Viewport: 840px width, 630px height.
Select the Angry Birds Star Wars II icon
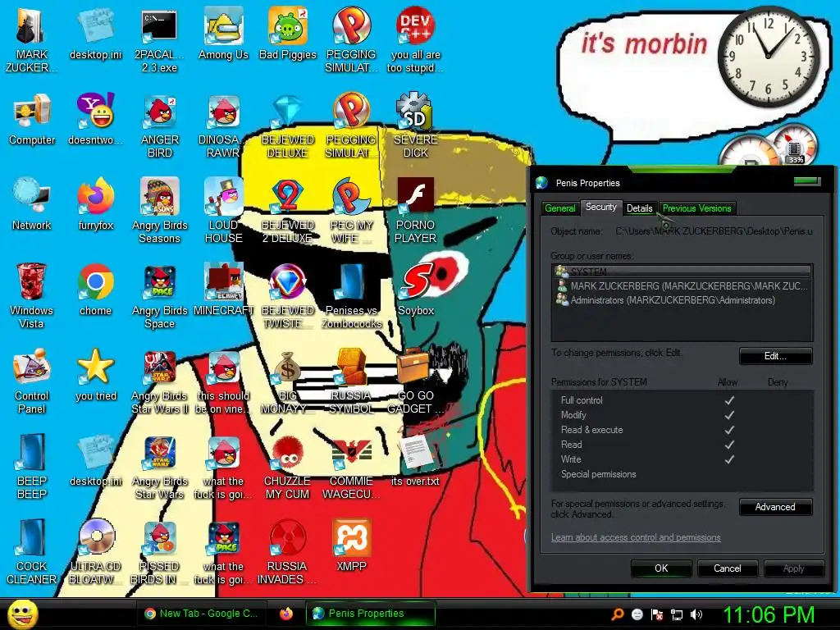pos(160,381)
